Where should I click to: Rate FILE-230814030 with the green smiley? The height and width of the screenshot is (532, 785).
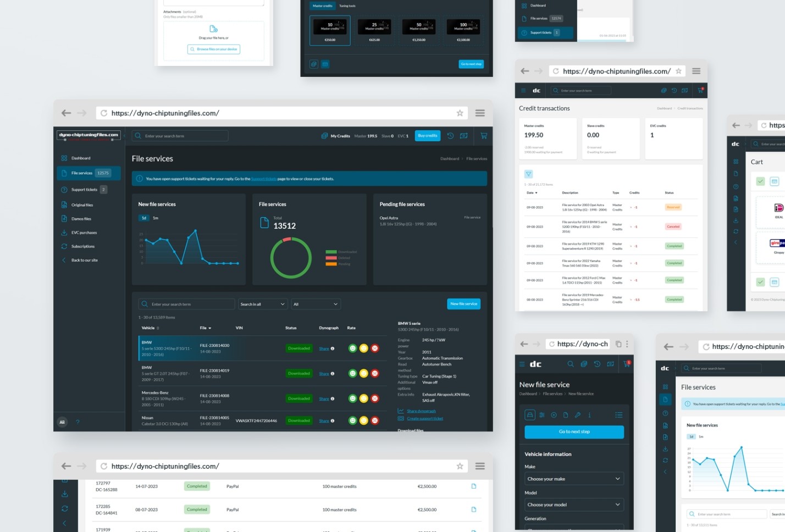(x=353, y=348)
